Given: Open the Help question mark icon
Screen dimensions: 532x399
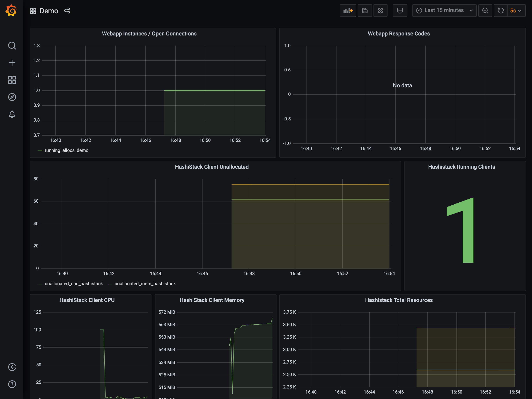Looking at the screenshot, I should [x=12, y=384].
